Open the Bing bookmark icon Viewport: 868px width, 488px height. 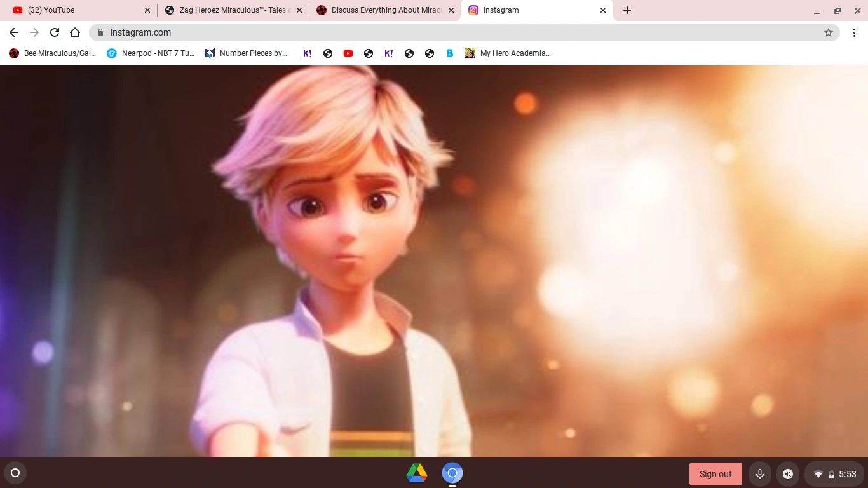click(x=450, y=53)
